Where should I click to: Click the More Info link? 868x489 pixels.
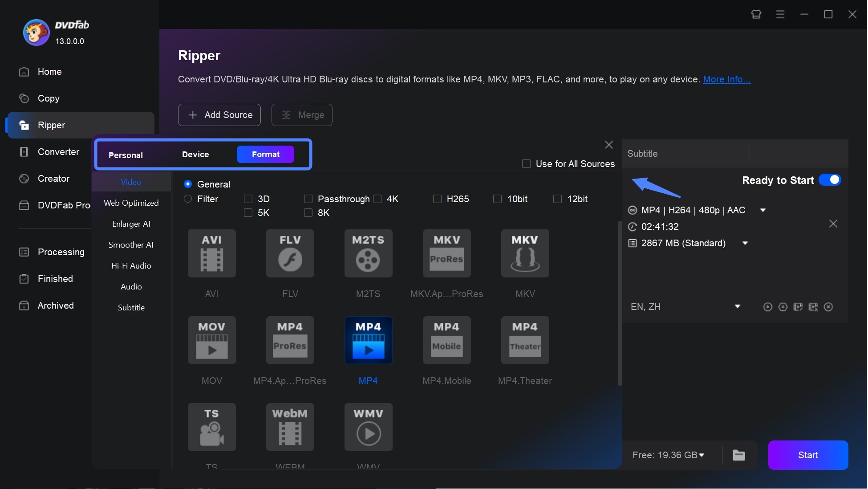[727, 78]
